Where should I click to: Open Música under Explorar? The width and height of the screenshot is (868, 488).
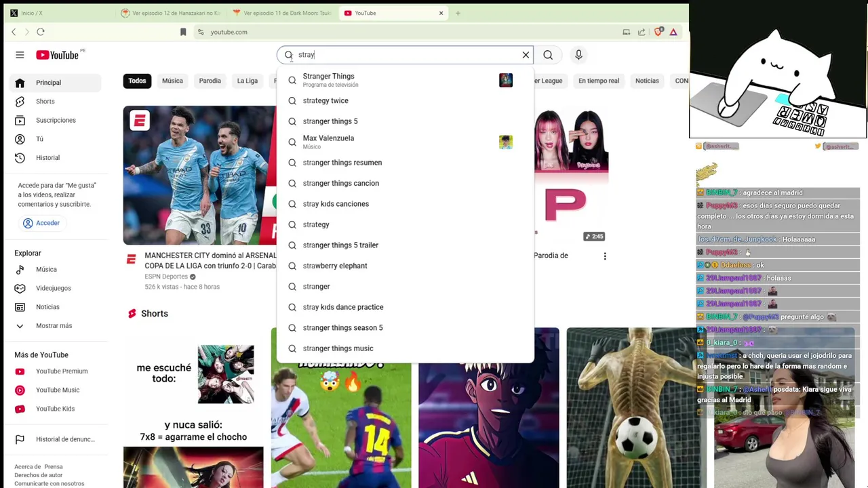point(56,270)
